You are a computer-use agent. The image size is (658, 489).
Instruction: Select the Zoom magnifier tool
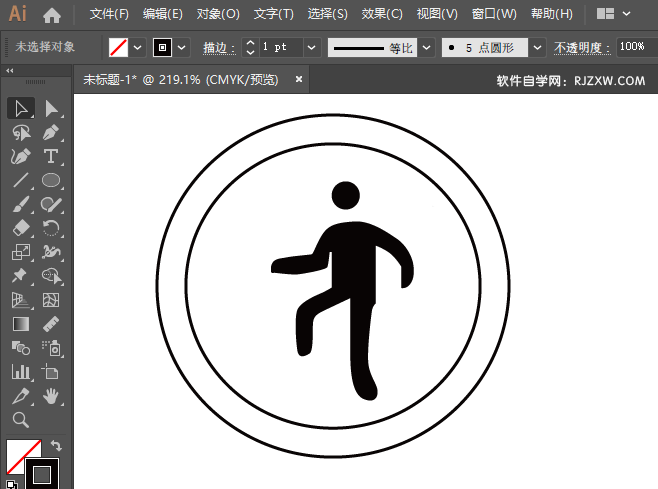21,420
